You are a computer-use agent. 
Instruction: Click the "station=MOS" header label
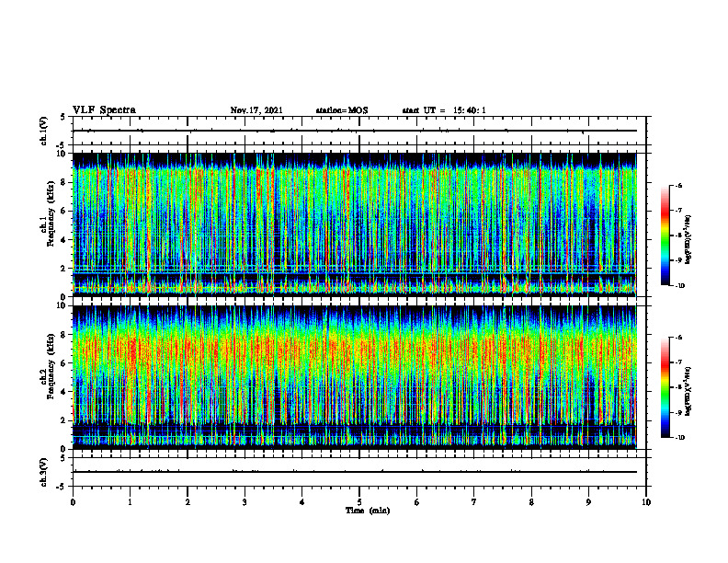pyautogui.click(x=342, y=110)
